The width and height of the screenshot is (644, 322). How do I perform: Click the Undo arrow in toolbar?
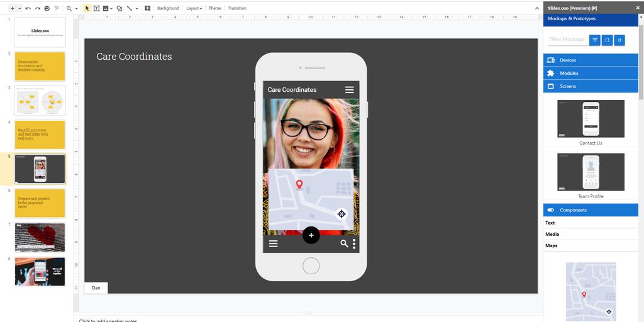[x=28, y=8]
